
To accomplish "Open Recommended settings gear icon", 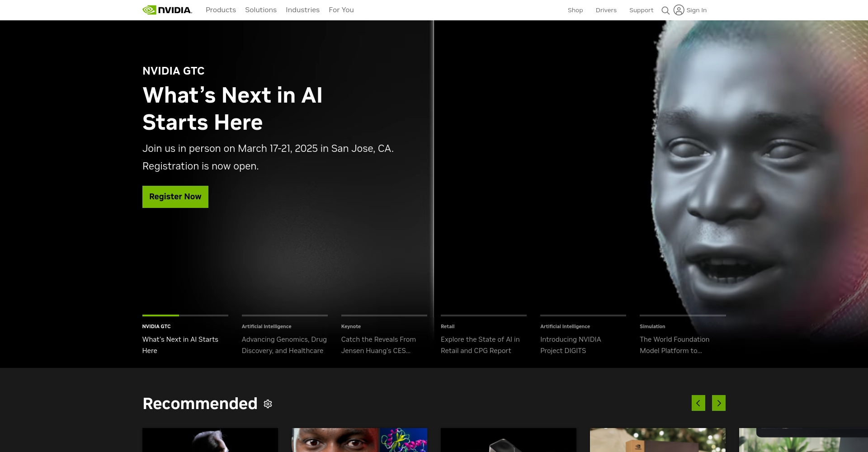I will tap(268, 404).
